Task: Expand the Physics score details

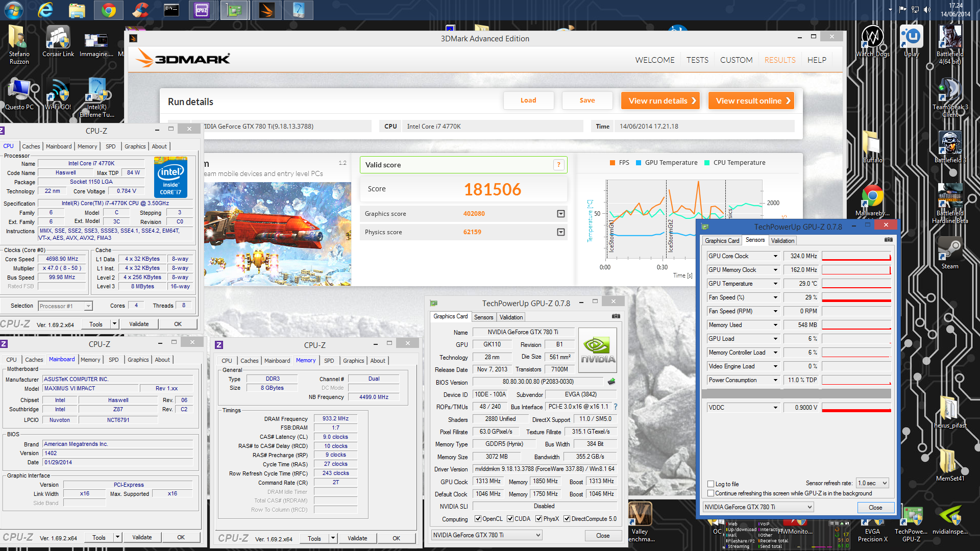Action: (x=561, y=232)
